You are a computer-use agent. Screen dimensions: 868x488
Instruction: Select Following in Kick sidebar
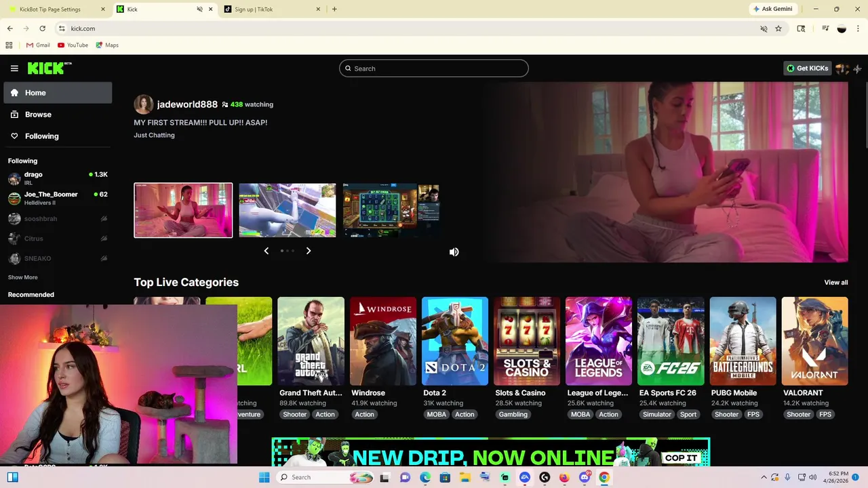(x=58, y=136)
